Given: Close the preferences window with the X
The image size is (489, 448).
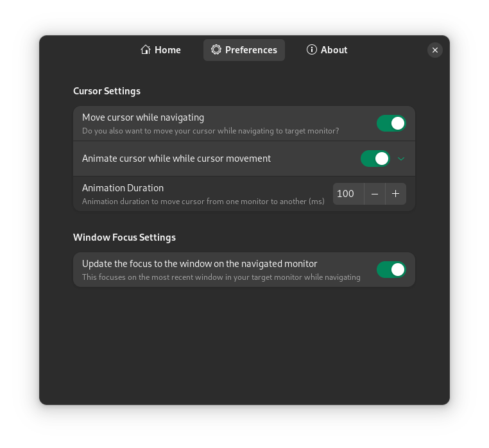Looking at the screenshot, I should point(434,50).
